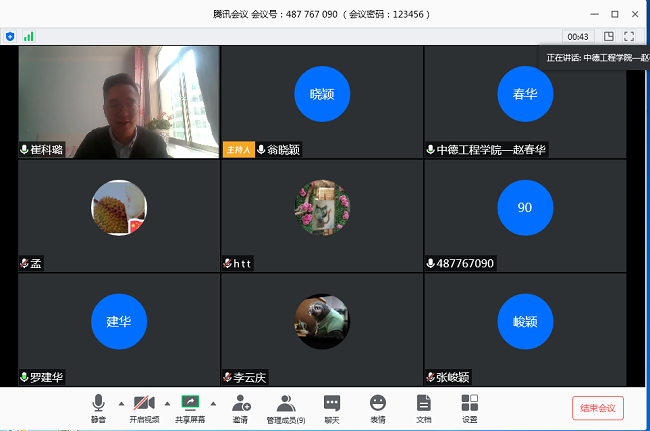Click the blue security shield icon
Screen dimensions: 650x431
pos(10,36)
